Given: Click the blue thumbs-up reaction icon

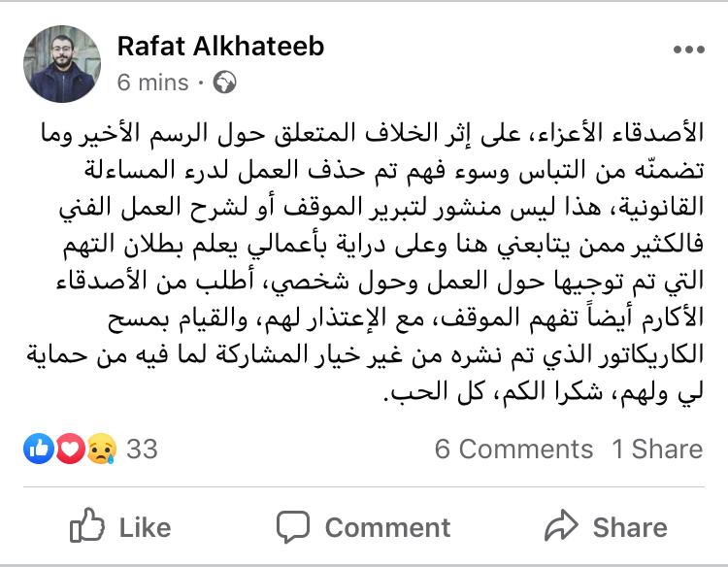Looking at the screenshot, I should (39, 449).
